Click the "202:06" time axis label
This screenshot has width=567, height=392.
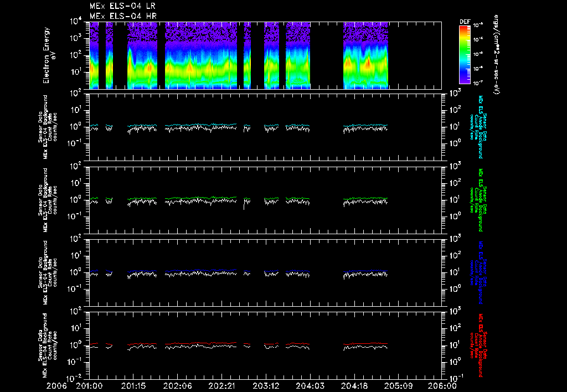(x=178, y=386)
